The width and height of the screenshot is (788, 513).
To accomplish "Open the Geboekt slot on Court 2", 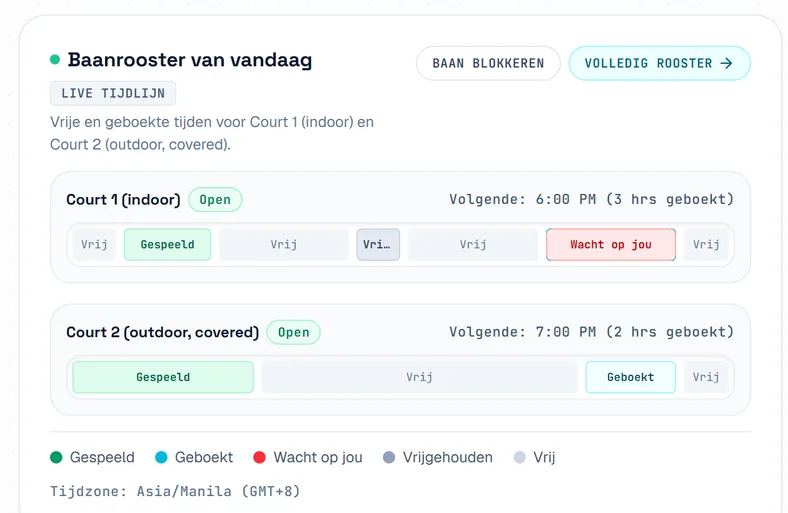I will click(630, 377).
